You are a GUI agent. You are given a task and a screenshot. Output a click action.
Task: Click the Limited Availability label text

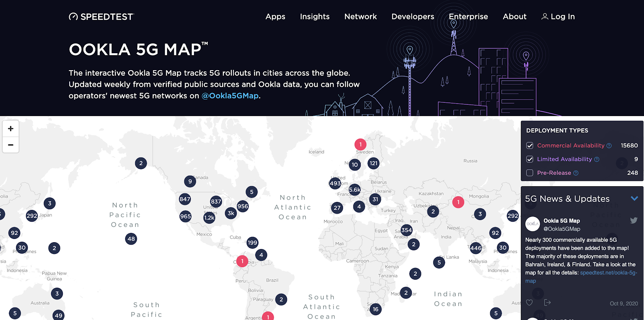click(x=564, y=159)
